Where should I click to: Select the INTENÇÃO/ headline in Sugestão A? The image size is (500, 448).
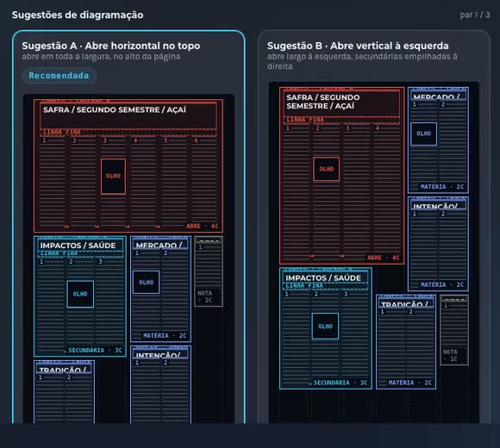coord(158,355)
